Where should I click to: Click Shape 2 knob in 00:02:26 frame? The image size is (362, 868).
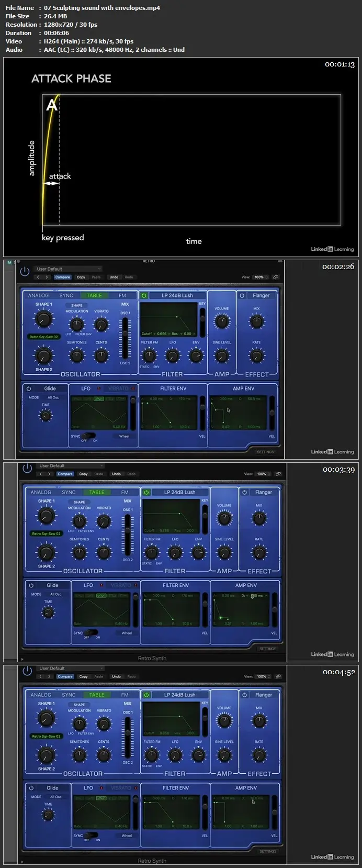click(43, 356)
